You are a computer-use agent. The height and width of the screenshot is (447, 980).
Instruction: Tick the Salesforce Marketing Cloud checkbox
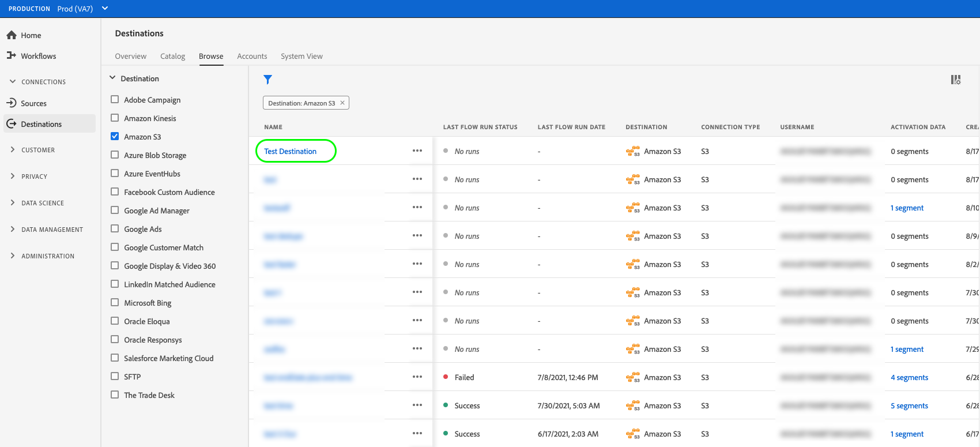[115, 358]
